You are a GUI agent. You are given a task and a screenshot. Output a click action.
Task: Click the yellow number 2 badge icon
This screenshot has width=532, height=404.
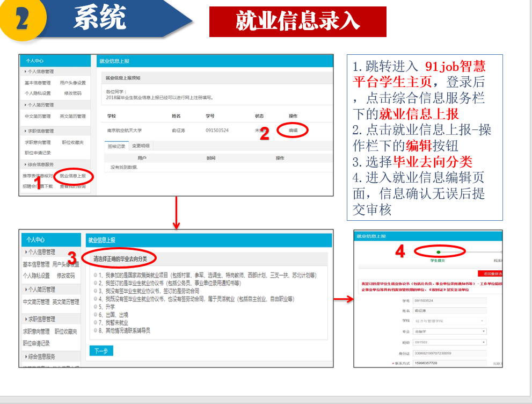pos(23,20)
